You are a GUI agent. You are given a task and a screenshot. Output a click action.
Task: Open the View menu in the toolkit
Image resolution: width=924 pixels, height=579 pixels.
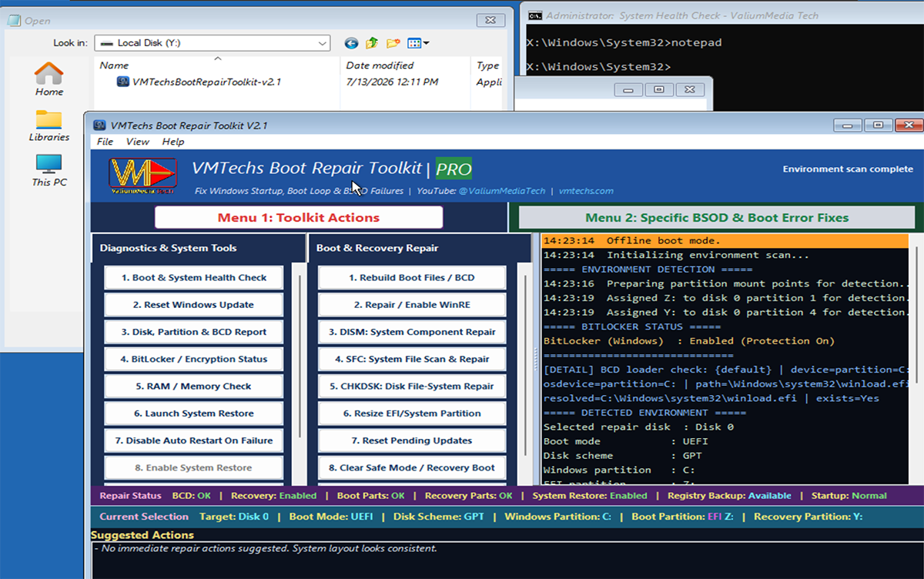coord(138,142)
